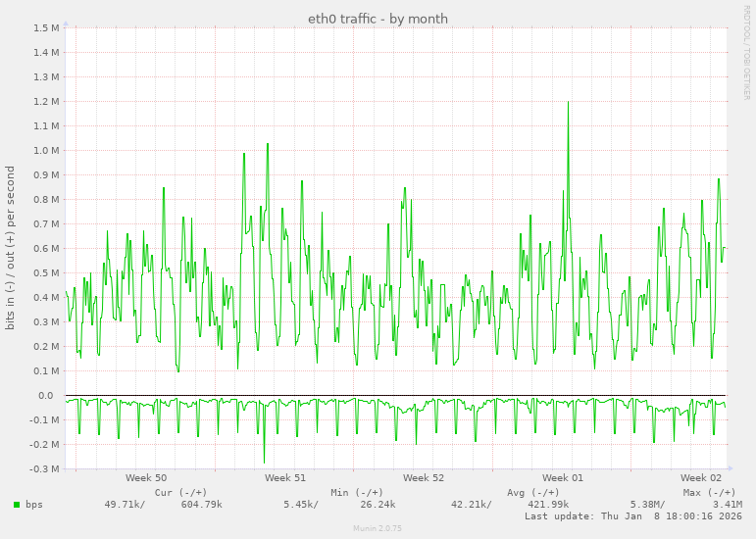The height and width of the screenshot is (539, 756).
Task: Click the 'bits in (-) / out (+) per second' axis title
Action: pos(10,248)
